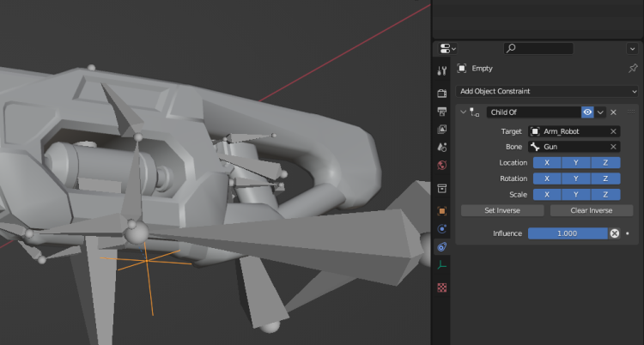Screen dimensions: 644x345
Task: Open the Object Data (Empty) properties tab
Action: point(442,266)
